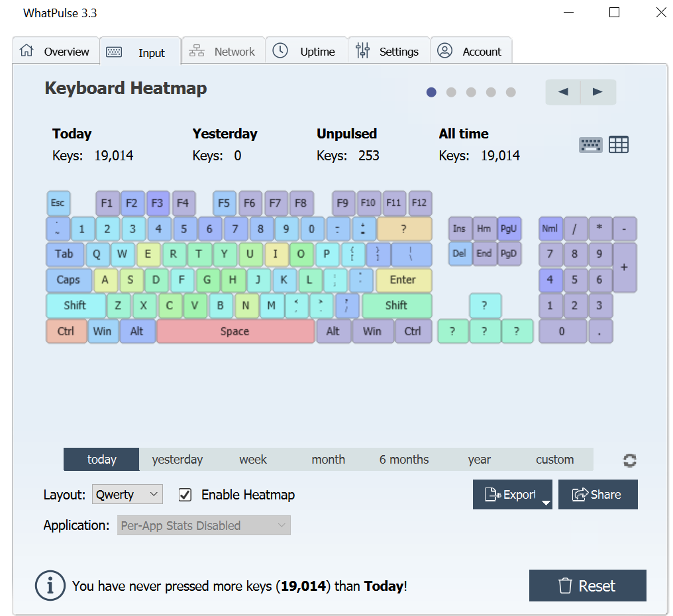Click the Caps key on heatmap
This screenshot has height=616, width=673.
[69, 280]
